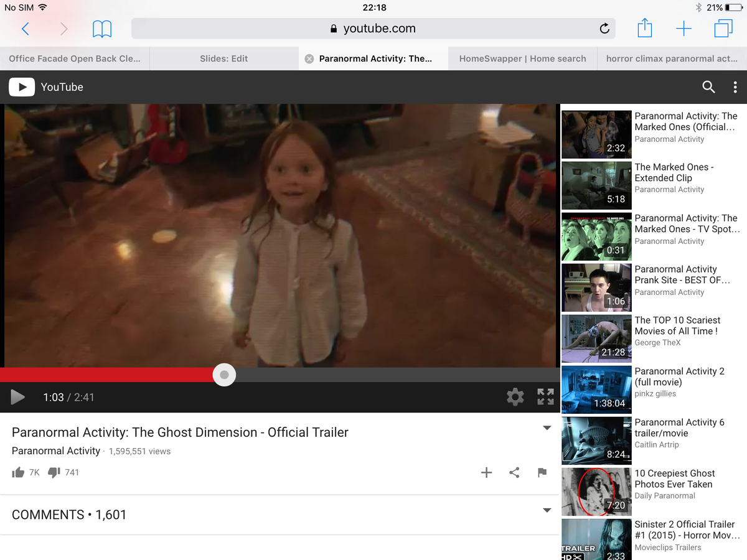Switch to horror climax paranormal tab
747x560 pixels.
[x=672, y=58]
